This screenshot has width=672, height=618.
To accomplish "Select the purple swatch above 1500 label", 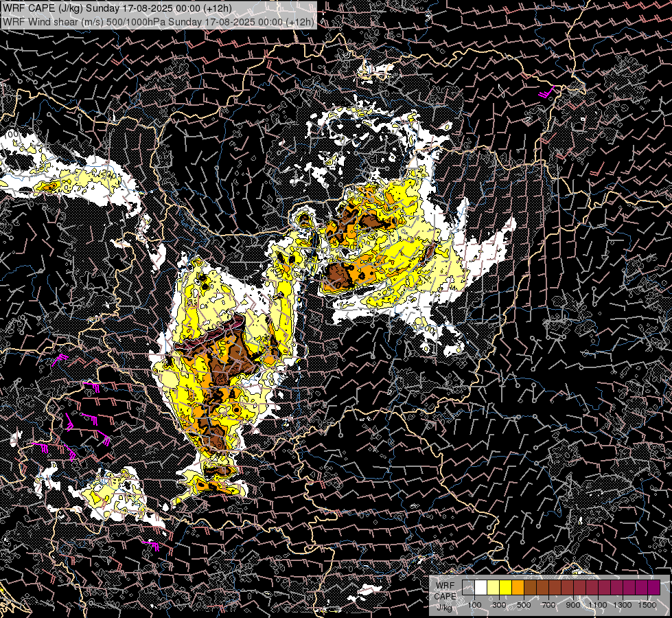I will tap(654, 587).
